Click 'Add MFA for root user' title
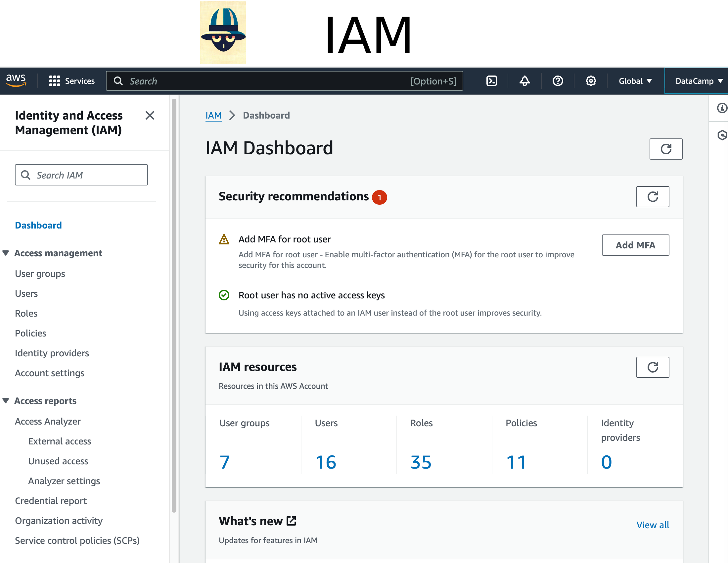 285,239
